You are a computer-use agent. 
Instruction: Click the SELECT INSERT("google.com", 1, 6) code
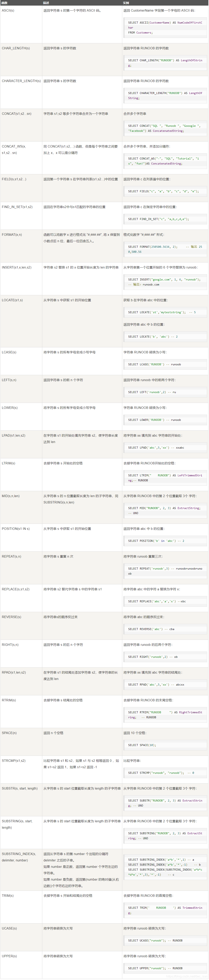[165, 282]
